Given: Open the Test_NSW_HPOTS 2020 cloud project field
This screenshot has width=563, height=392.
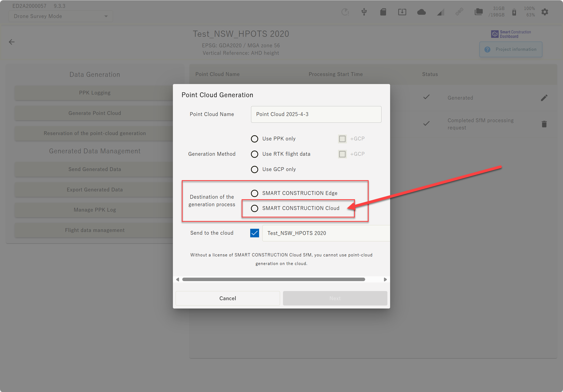Looking at the screenshot, I should click(326, 233).
